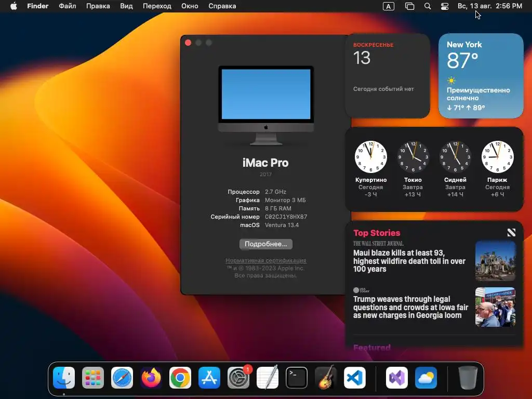Click the USA Today source label
This screenshot has height=399, width=532.
tap(362, 290)
